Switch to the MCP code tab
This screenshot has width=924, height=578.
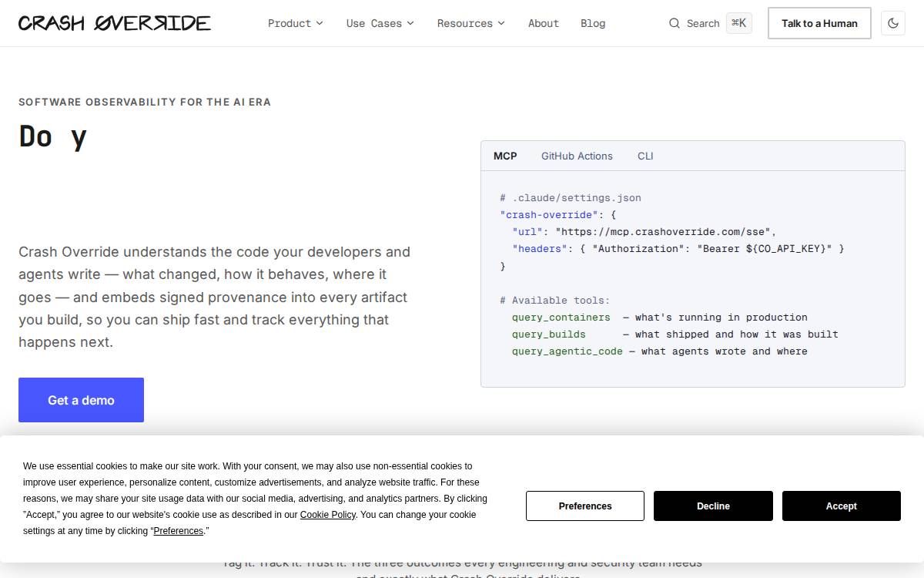click(x=505, y=156)
